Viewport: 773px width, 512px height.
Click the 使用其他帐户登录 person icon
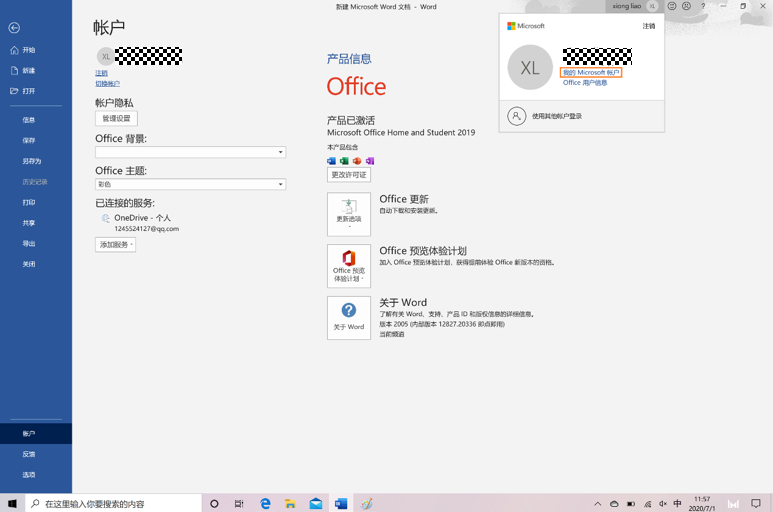pos(516,116)
